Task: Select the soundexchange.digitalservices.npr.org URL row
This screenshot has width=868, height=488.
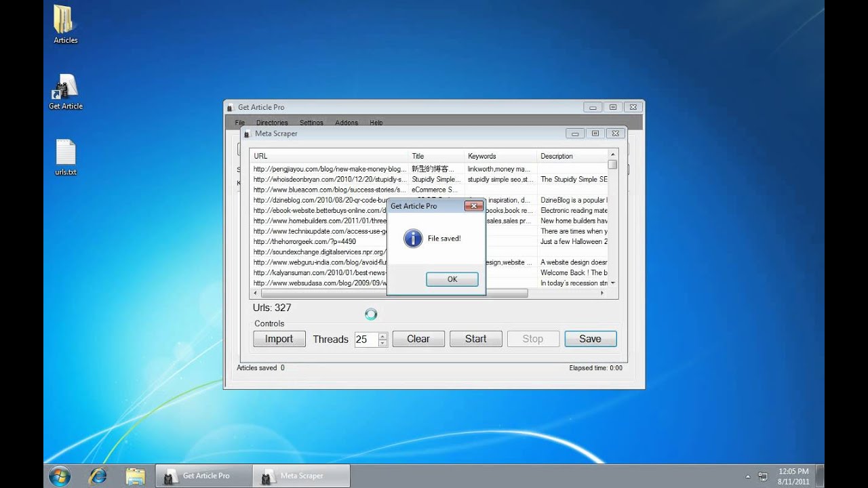Action: tap(319, 252)
